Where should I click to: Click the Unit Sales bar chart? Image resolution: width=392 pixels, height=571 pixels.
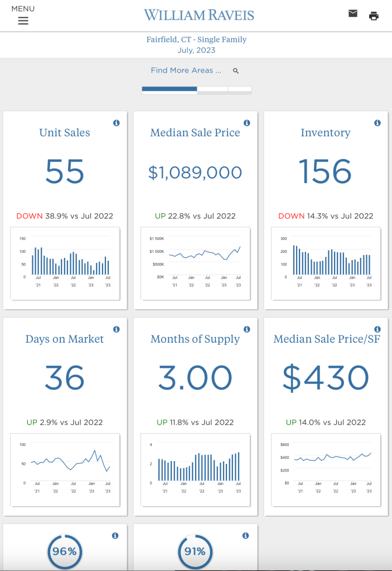click(65, 263)
